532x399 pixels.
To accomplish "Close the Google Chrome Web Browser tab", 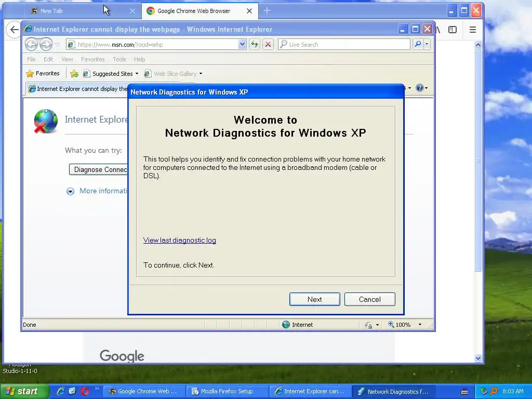I will [x=249, y=11].
